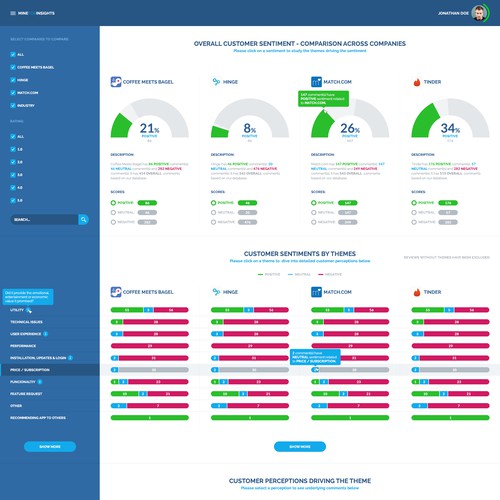Click Show More button below theme bars
Image resolution: width=500 pixels, height=500 pixels.
point(300,447)
